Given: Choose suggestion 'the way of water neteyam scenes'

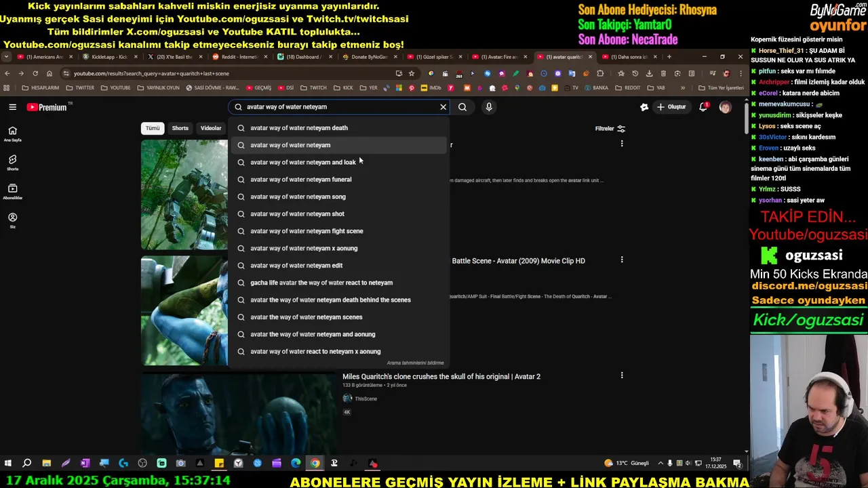Looking at the screenshot, I should 338,317.
